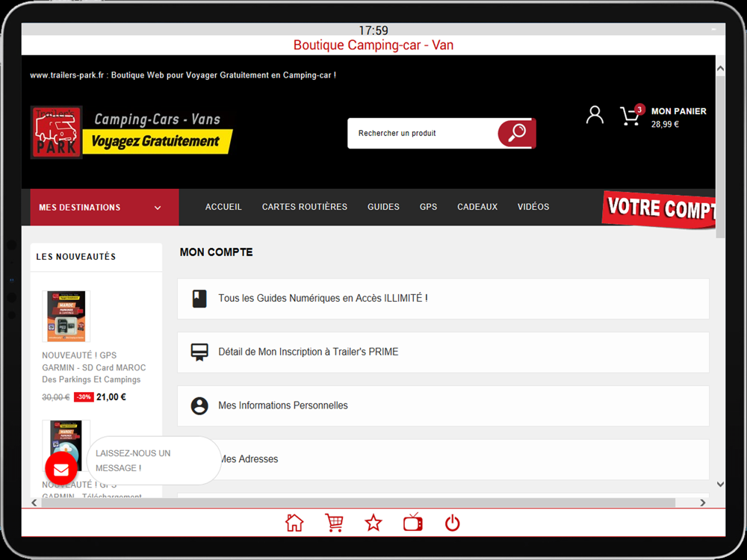This screenshot has height=560, width=747.
Task: Click the red envelope message icon
Action: [x=61, y=469]
